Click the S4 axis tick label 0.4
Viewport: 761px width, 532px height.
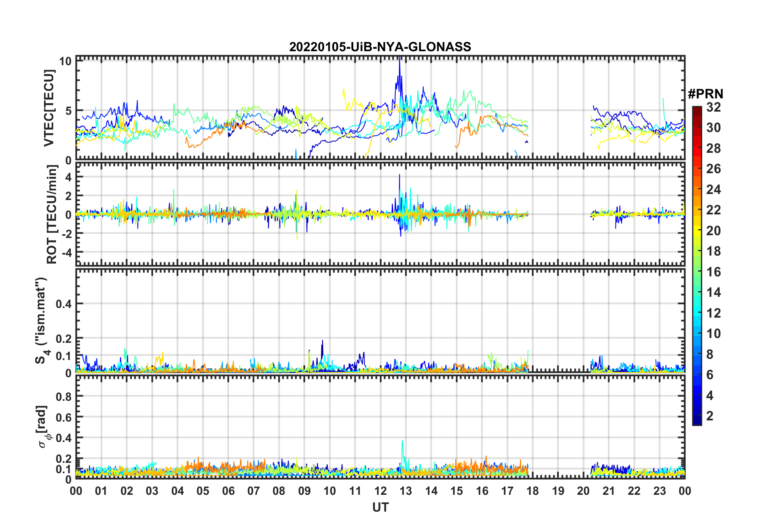[x=64, y=304]
